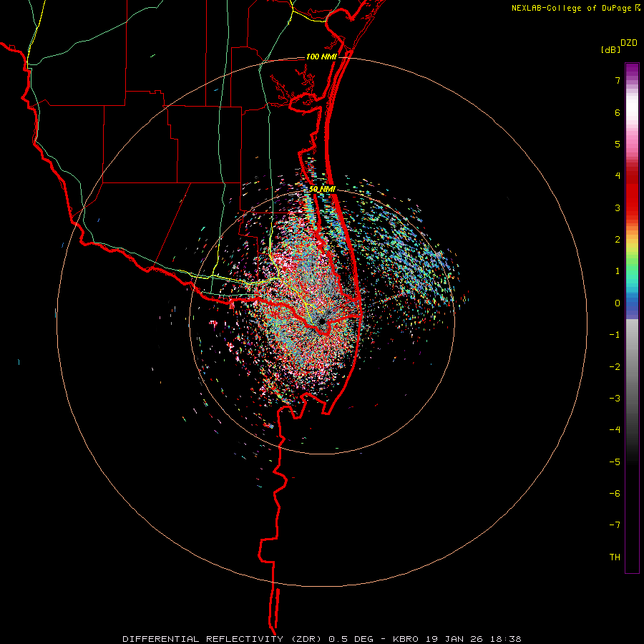Click the colorbar value label 1
Image resolution: width=644 pixels, height=644 pixels.
pyautogui.click(x=618, y=271)
